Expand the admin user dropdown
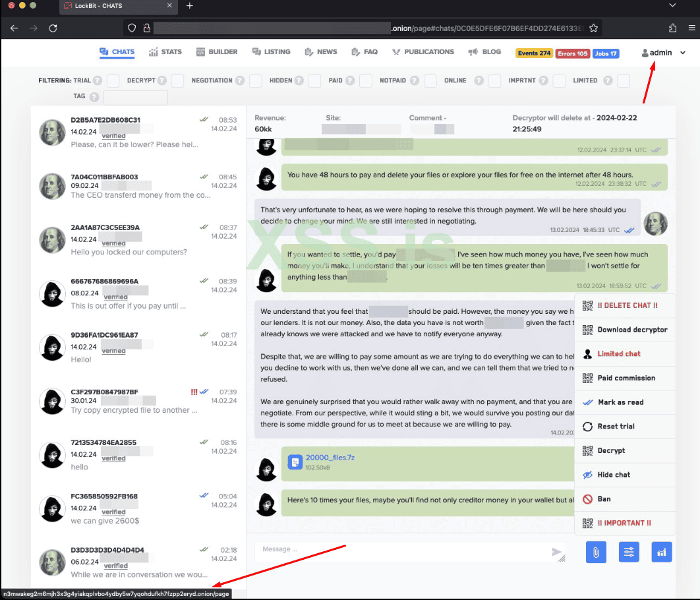Viewport: 700px width, 600px height. click(663, 53)
